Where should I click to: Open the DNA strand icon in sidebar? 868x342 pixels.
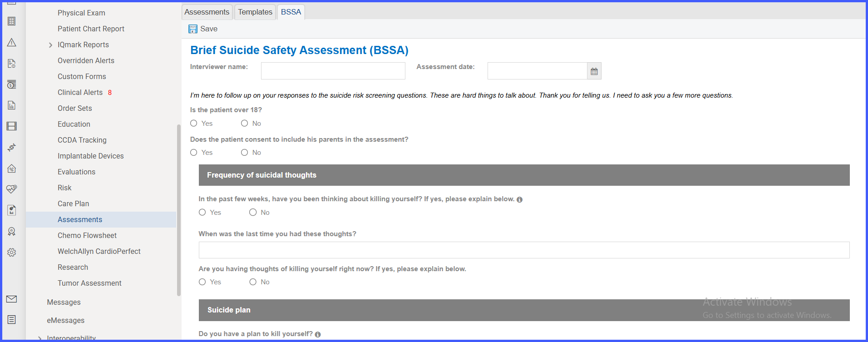click(x=12, y=147)
